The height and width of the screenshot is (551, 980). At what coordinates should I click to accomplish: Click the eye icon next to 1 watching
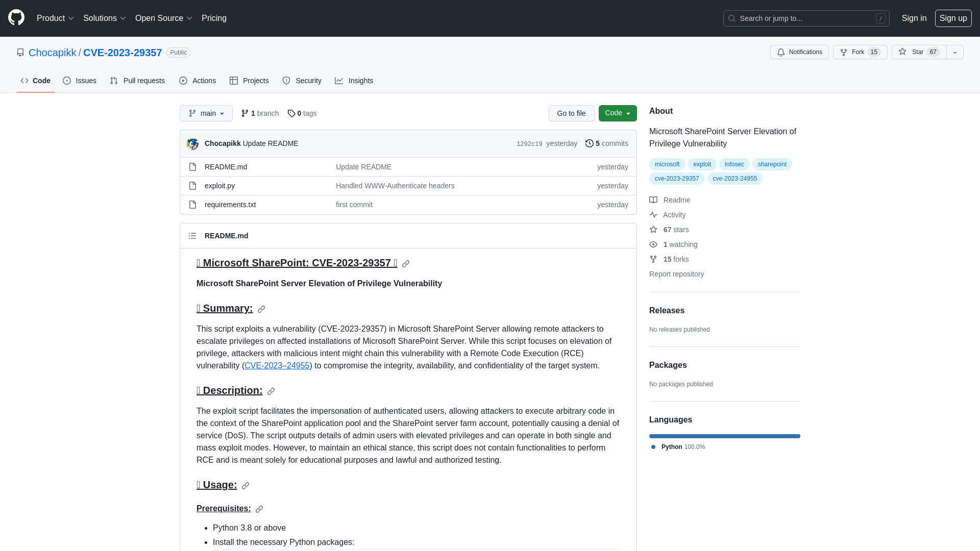click(653, 244)
